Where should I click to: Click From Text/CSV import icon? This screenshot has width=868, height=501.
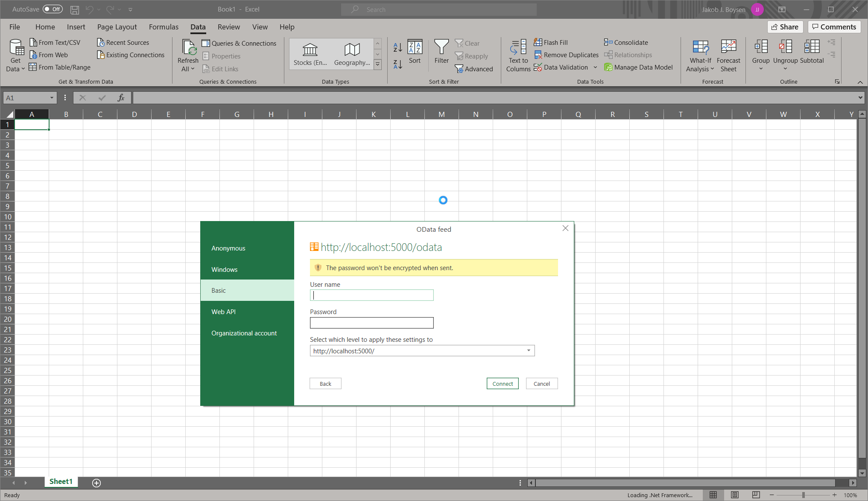33,42
